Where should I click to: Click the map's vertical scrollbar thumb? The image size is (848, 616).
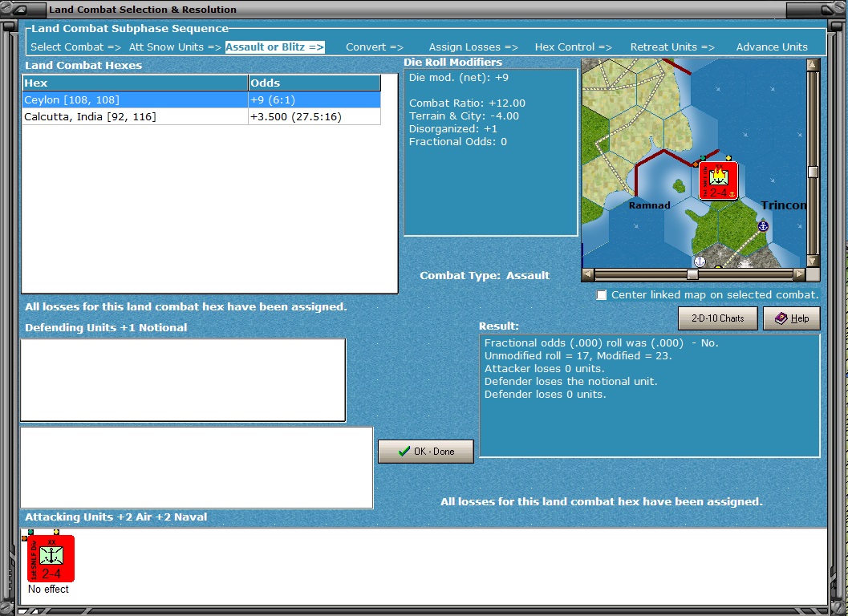[813, 172]
